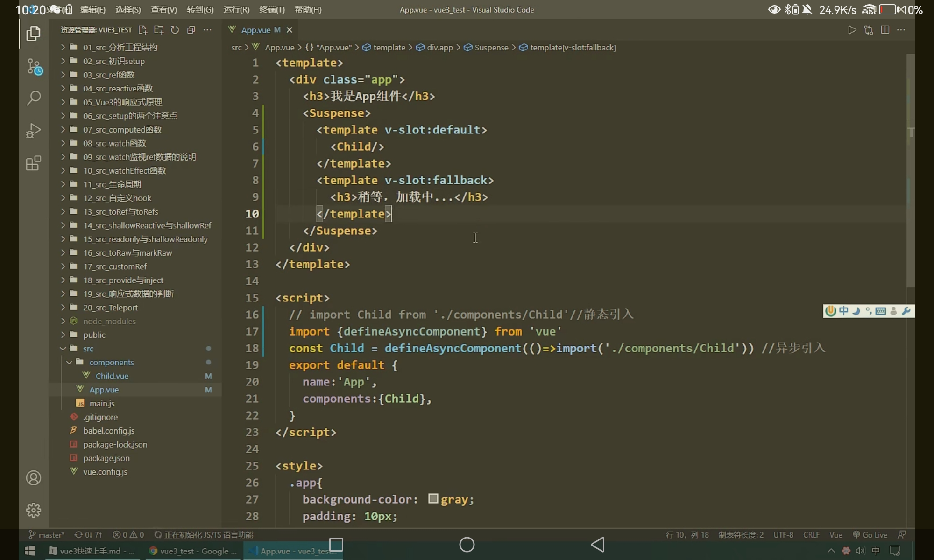Toggle Chinese input mode in IME toolbar
The width and height of the screenshot is (934, 560).
[x=843, y=311]
